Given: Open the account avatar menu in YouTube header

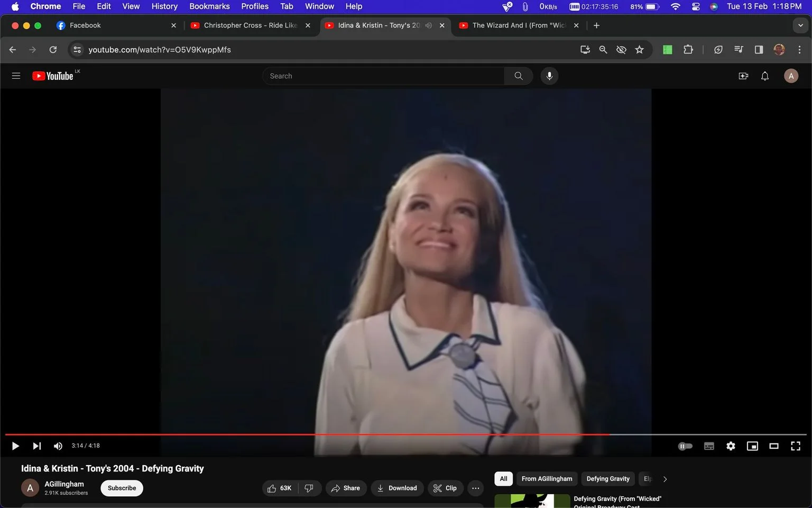Looking at the screenshot, I should [791, 76].
